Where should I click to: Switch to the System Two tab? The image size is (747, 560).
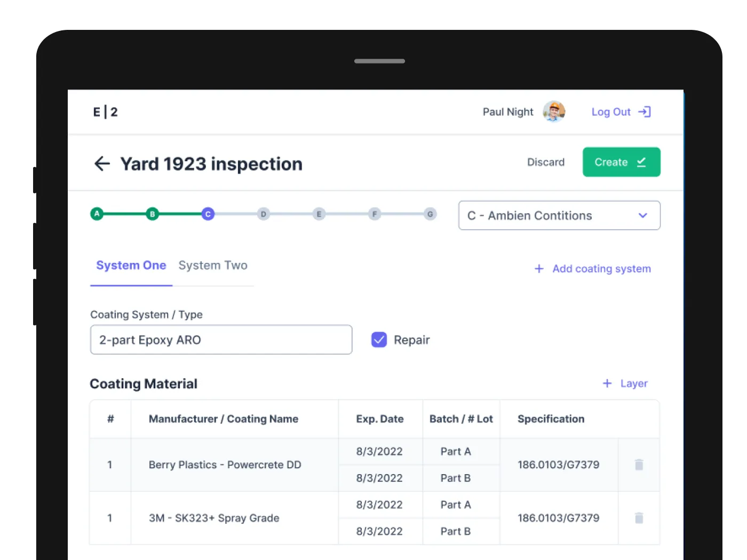point(213,266)
